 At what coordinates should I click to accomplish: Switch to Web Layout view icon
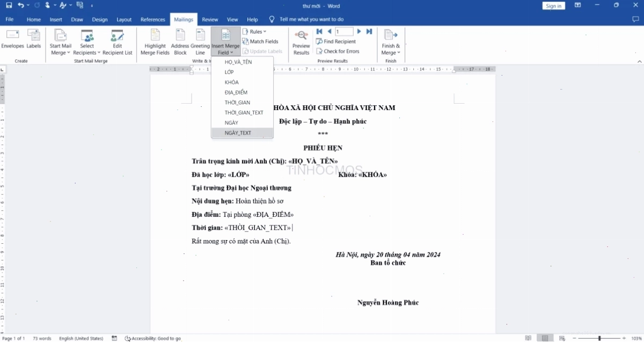(563, 338)
